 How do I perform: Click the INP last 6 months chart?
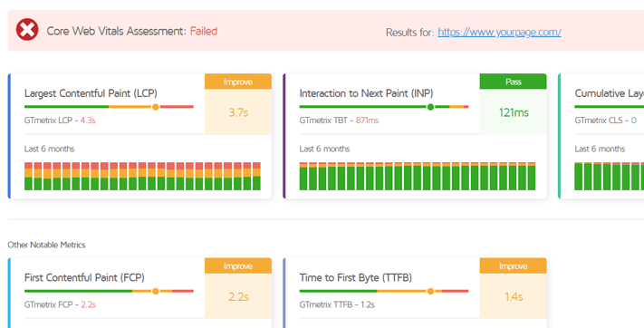tap(418, 176)
